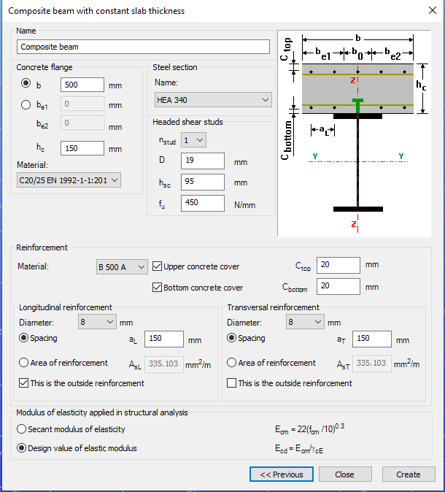Select longitudinal Area of reinforcement radio
Screen dimensions: 445x492
click(x=24, y=363)
